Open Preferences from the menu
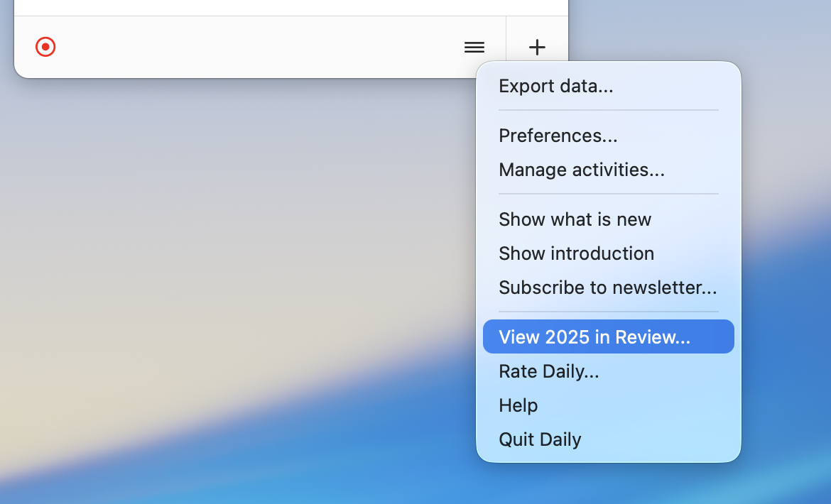 pos(558,136)
